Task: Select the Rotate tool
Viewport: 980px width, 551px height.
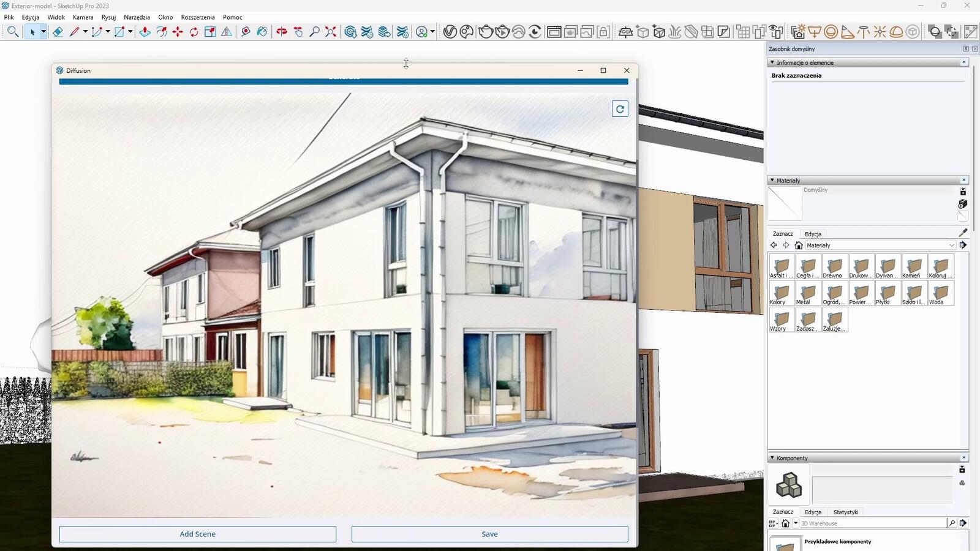Action: [194, 32]
